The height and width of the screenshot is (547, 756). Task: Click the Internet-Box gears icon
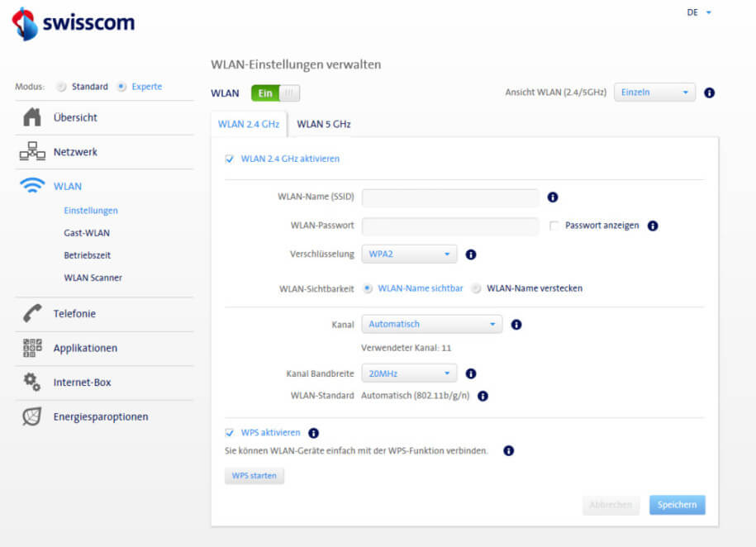[32, 382]
